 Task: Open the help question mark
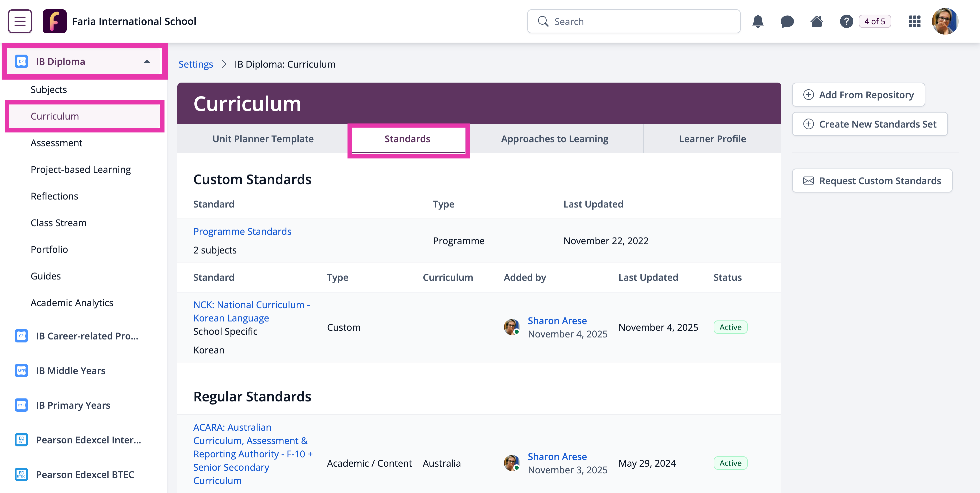[x=846, y=21]
